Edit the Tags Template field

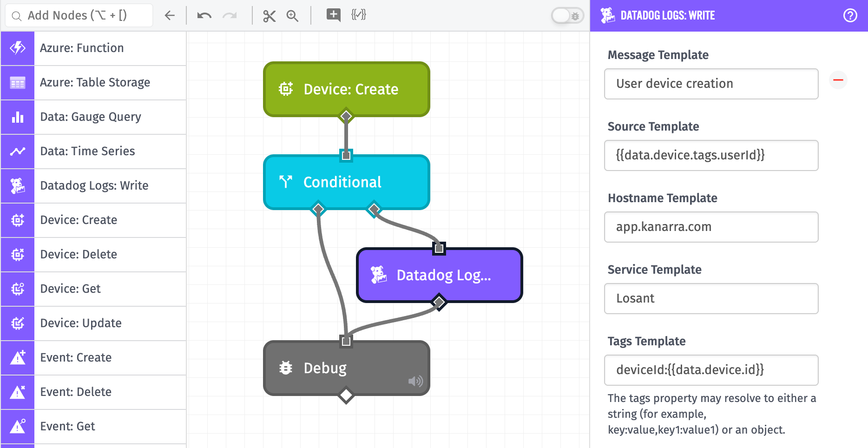(x=711, y=370)
